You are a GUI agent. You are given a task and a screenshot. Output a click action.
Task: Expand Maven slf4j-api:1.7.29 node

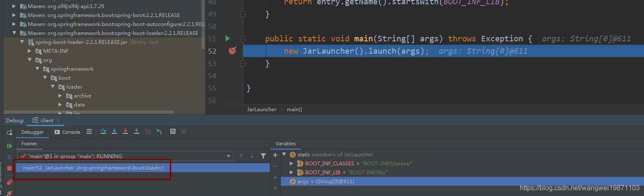tap(15, 6)
